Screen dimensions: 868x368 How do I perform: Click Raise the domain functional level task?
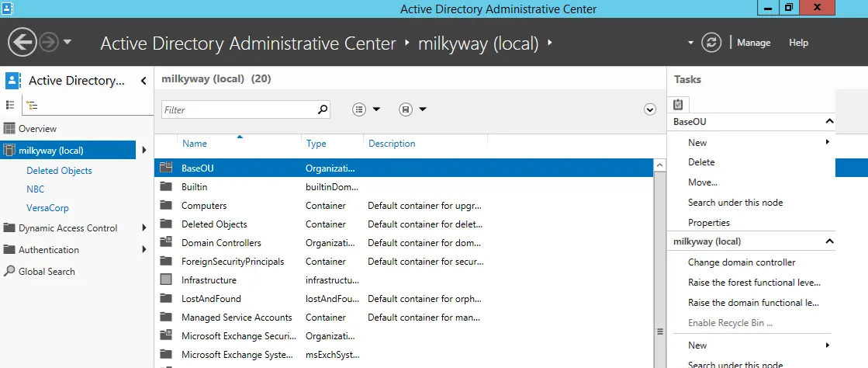pyautogui.click(x=753, y=303)
